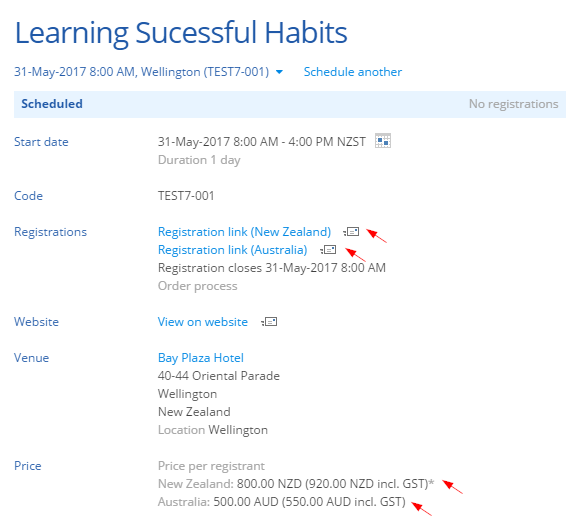Expand the event date dropdown arrow
Viewport: 571px width, 522px height.
[x=279, y=72]
